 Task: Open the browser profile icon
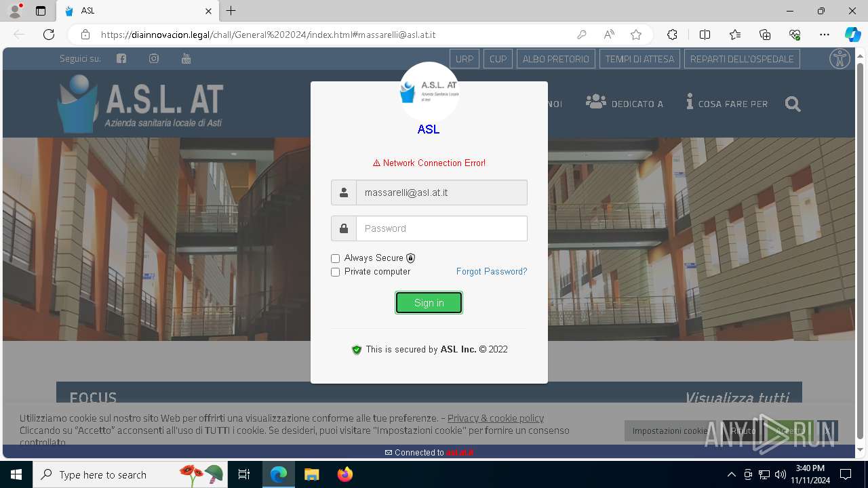(x=15, y=11)
